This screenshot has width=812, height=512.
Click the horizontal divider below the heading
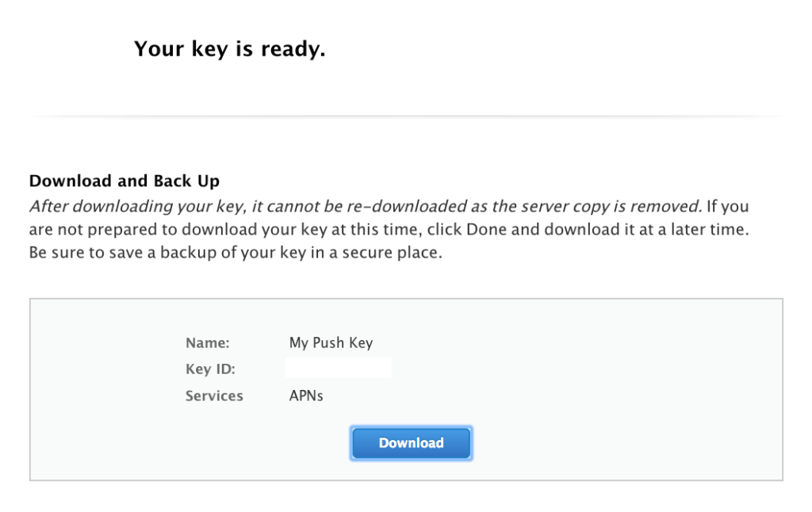[x=406, y=117]
